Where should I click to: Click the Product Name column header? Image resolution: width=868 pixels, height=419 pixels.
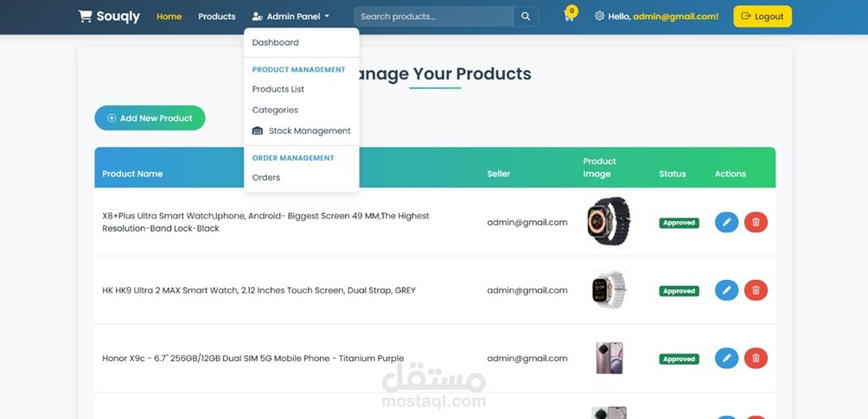coord(132,174)
